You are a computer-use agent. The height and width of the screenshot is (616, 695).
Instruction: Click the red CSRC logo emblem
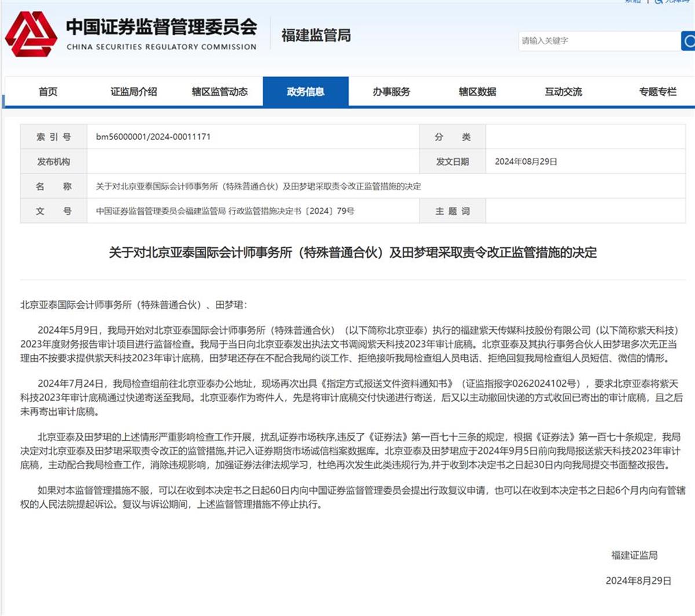31,35
